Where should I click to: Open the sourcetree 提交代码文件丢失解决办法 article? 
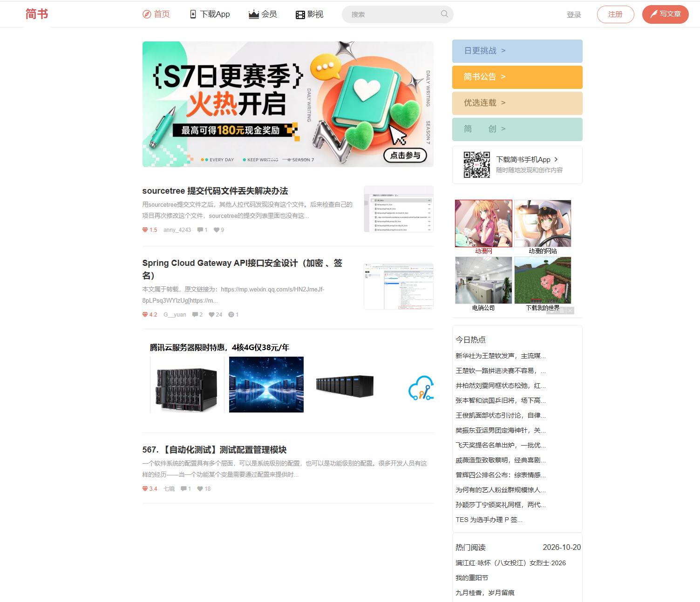click(215, 191)
